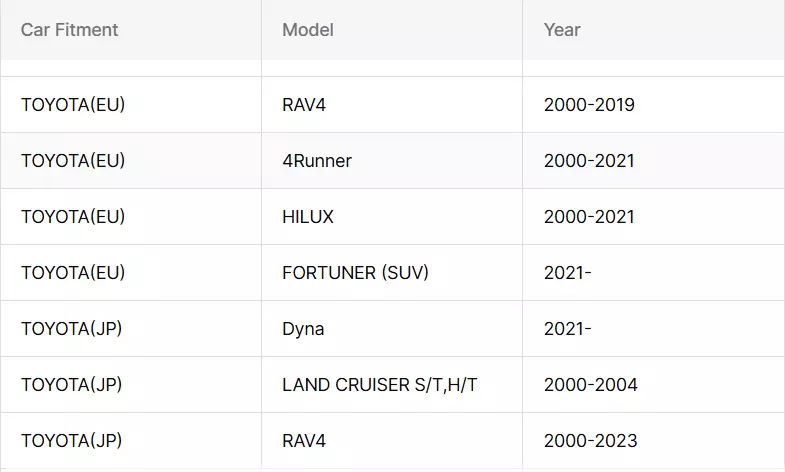Select the 4Runner model cell

tap(317, 161)
